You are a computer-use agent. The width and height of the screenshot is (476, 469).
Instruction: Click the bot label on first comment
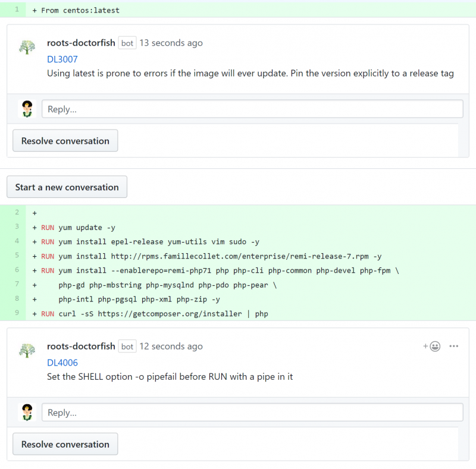pyautogui.click(x=127, y=43)
